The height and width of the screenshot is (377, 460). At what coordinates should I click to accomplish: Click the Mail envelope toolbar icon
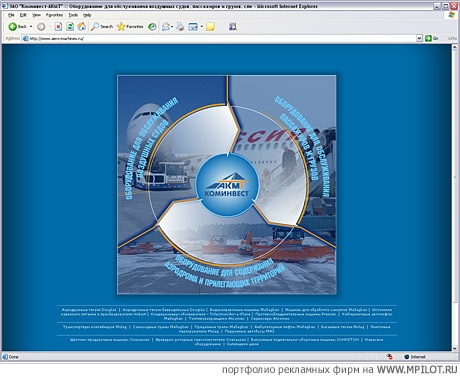point(166,27)
